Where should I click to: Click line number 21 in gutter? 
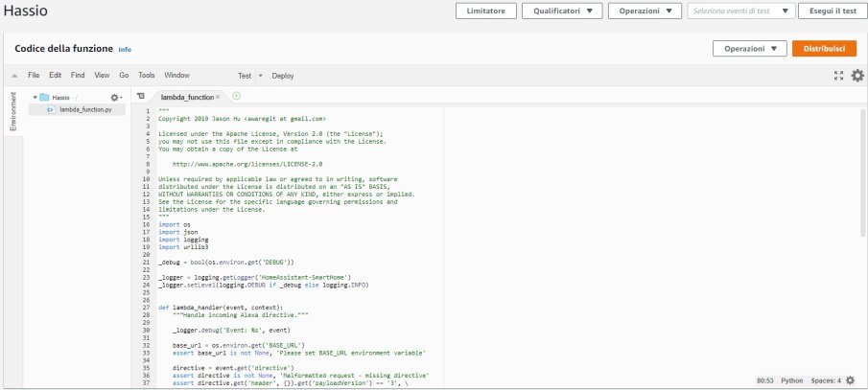pos(146,263)
